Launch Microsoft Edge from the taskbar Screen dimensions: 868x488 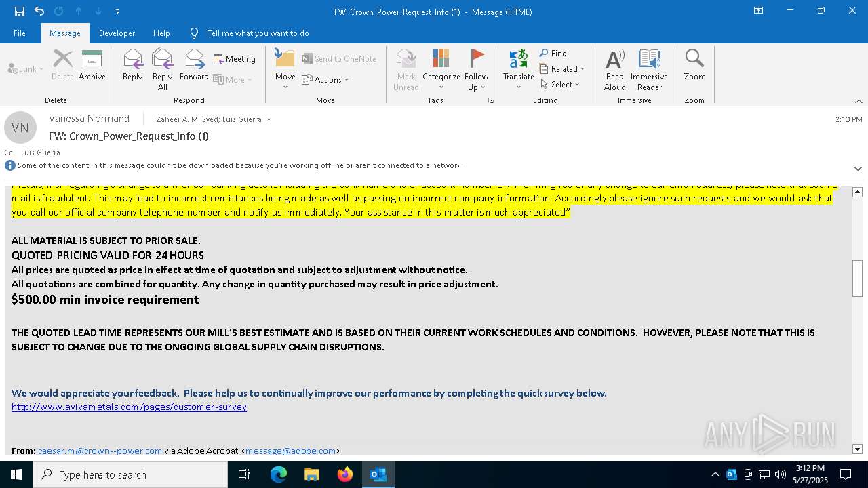tap(279, 474)
